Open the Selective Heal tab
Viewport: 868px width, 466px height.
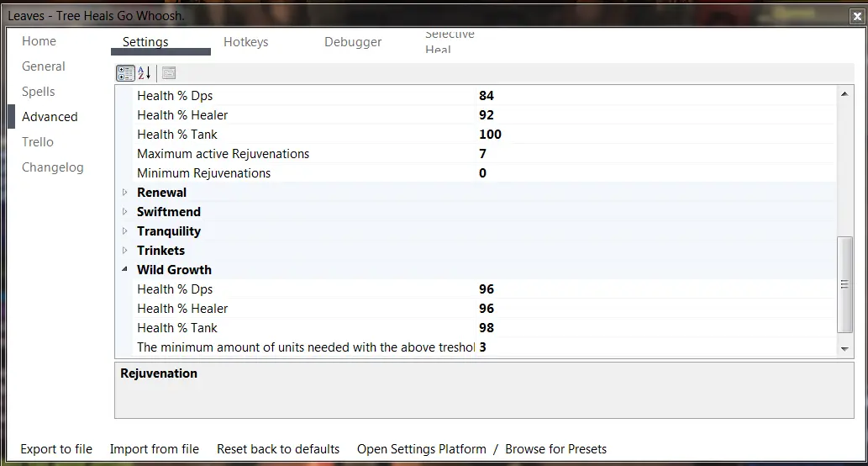coord(450,42)
